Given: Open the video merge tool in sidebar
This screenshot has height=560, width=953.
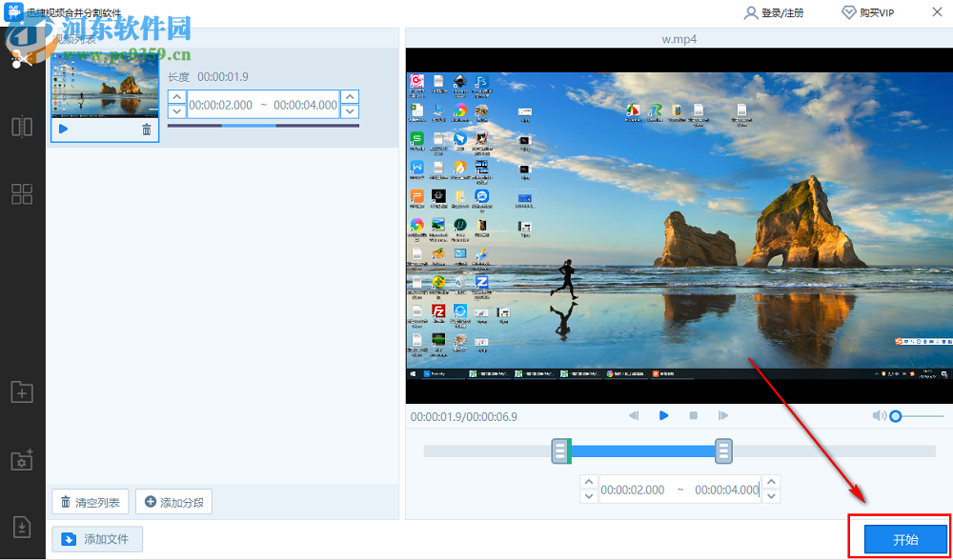Looking at the screenshot, I should 21,127.
